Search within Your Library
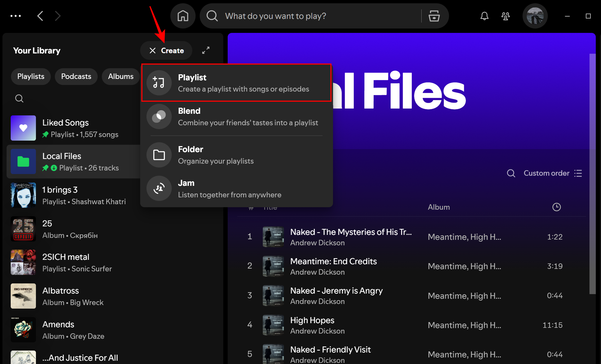Viewport: 601px width, 364px height. (19, 98)
